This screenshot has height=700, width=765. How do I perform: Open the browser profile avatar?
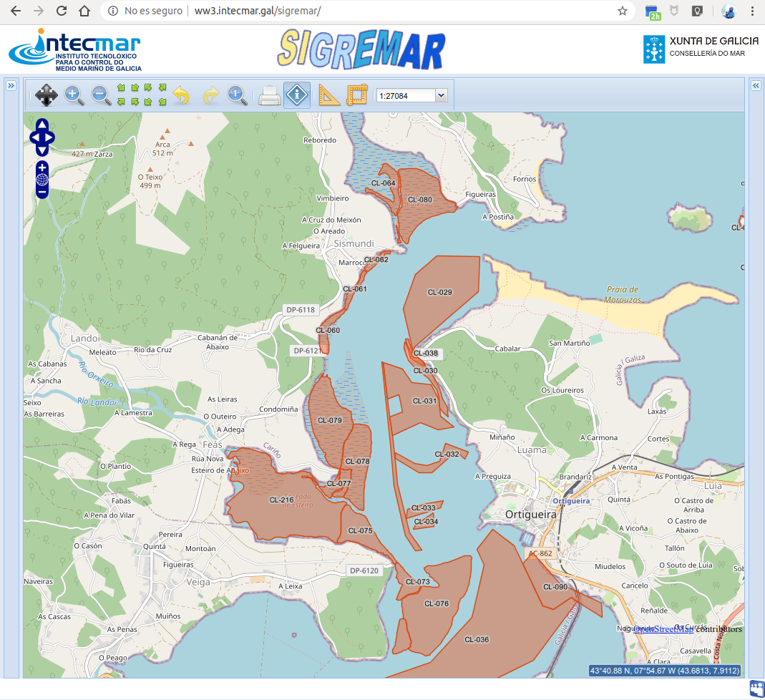(729, 11)
